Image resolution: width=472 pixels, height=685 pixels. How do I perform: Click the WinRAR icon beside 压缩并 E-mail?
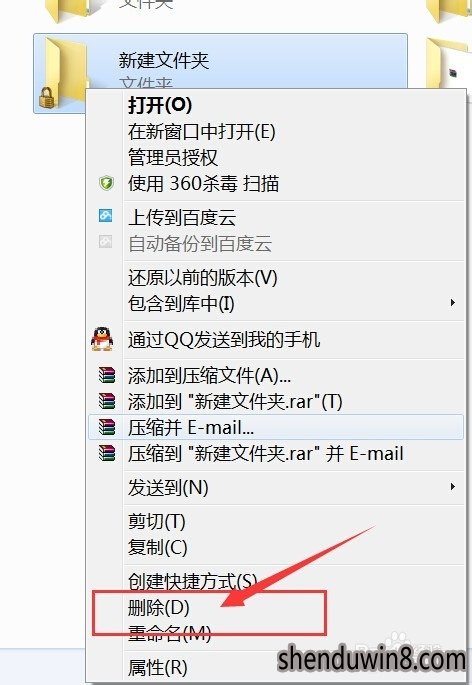tap(107, 427)
